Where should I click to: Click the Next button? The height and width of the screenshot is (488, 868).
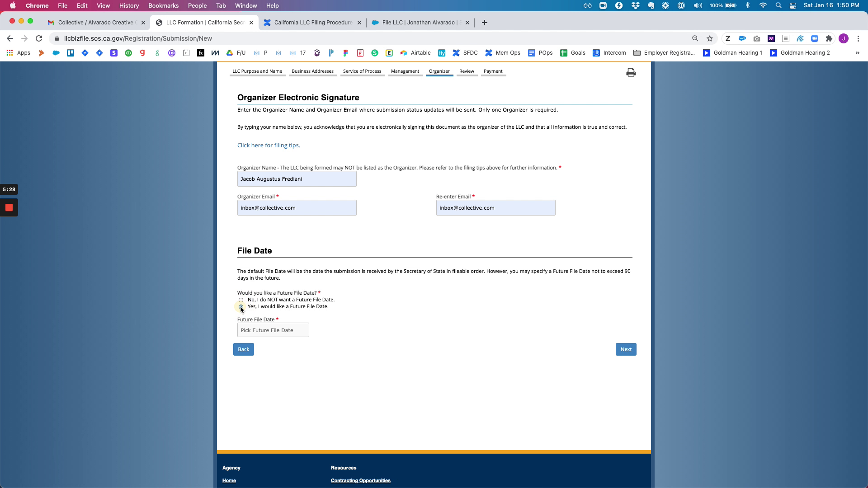click(x=626, y=349)
